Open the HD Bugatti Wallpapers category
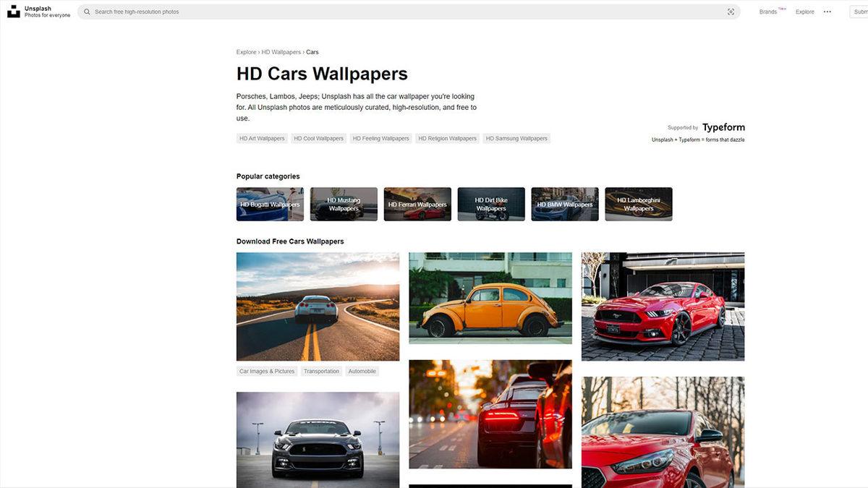This screenshot has width=868, height=488. [x=270, y=204]
